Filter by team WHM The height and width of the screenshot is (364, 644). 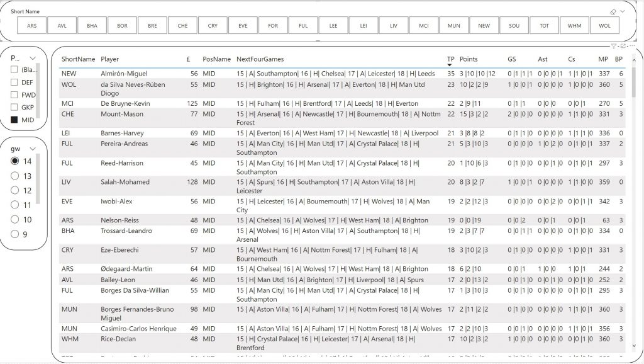click(x=575, y=25)
